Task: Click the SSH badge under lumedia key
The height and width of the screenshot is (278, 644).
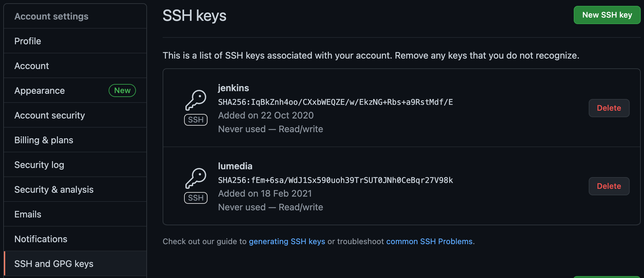Action: coord(196,198)
